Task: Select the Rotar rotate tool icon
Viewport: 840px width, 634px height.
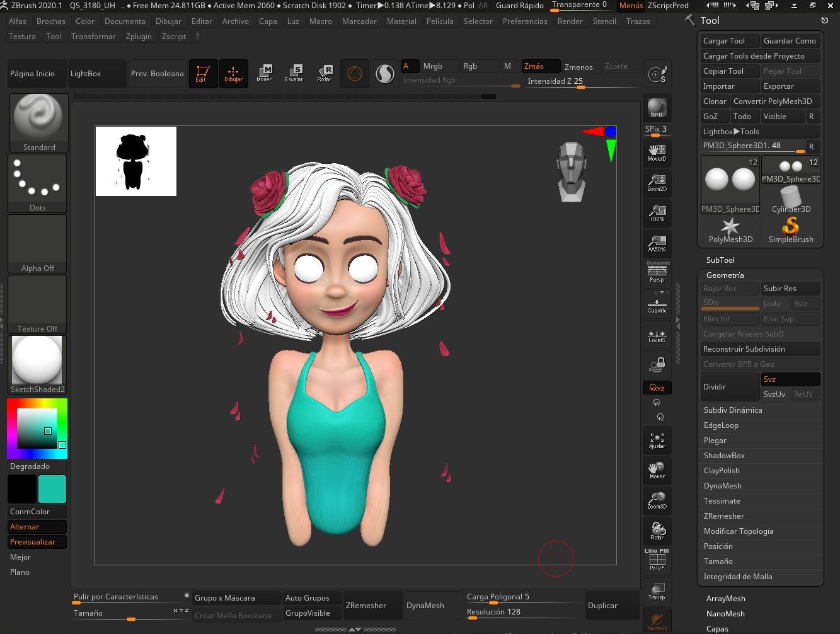Action: click(325, 74)
